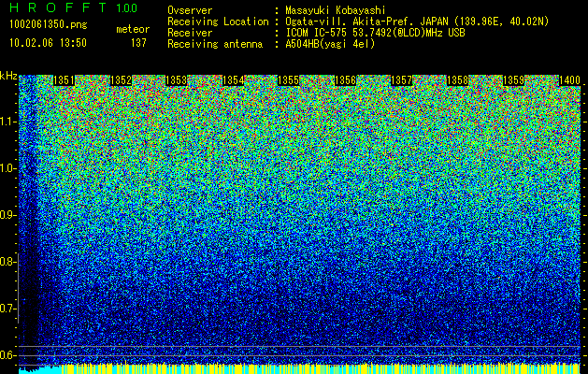Screen dimensions: 588x374
Task: Click the 1352 time marker
Action: click(122, 80)
